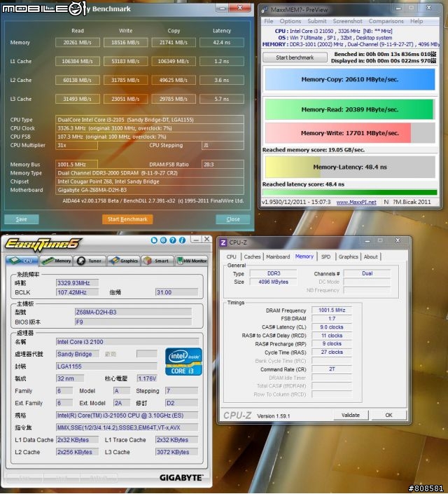Click the green latency score progress bar
The width and height of the screenshot is (448, 494).
click(349, 192)
